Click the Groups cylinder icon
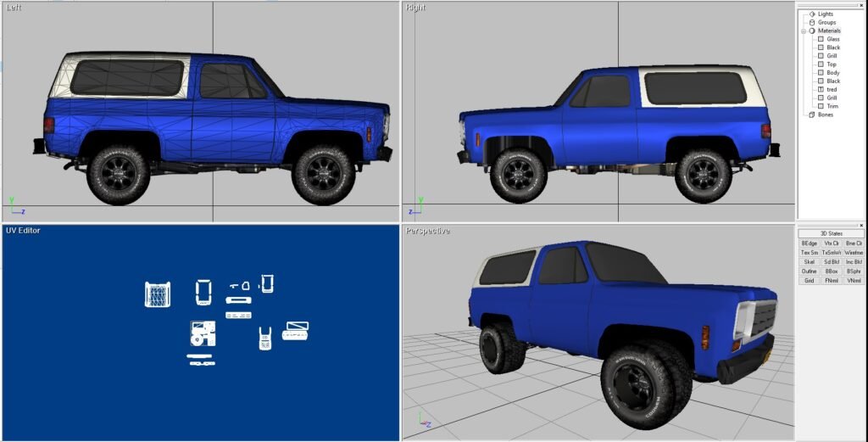 pyautogui.click(x=811, y=23)
